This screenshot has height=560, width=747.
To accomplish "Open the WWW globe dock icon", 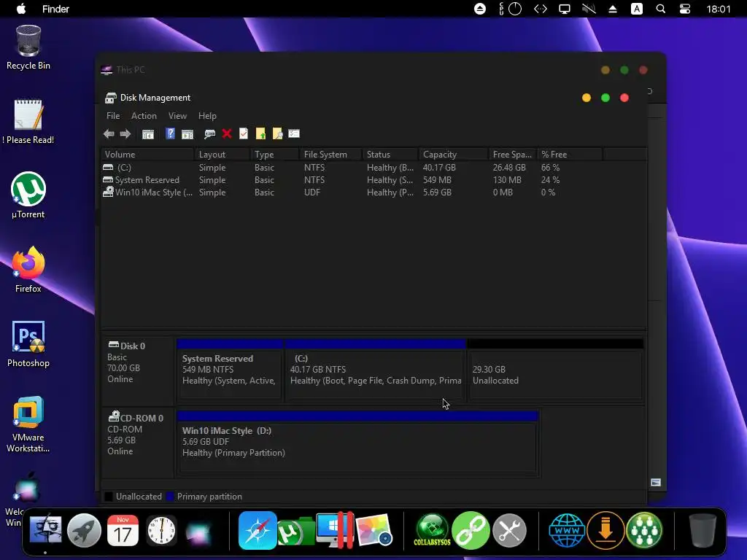I will [566, 530].
